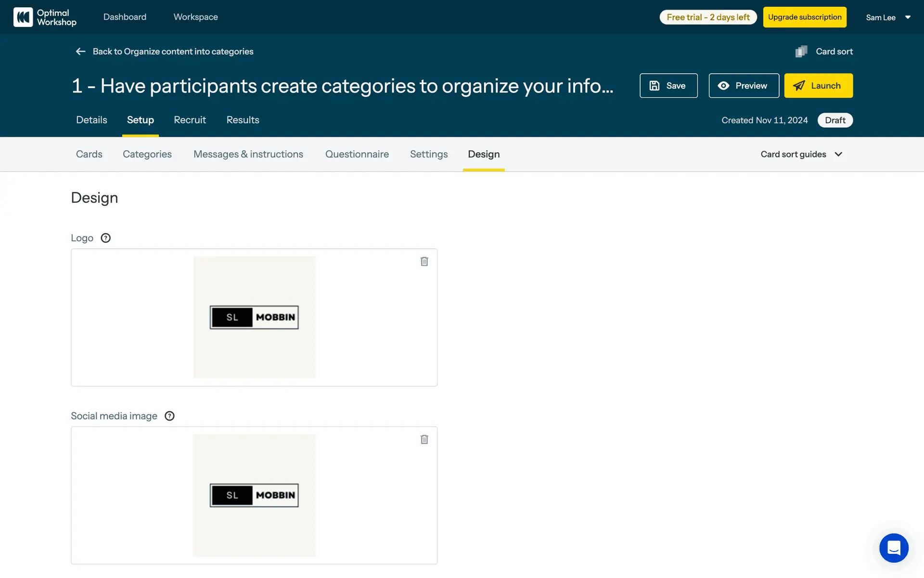Open the Workspace menu item
The width and height of the screenshot is (924, 578).
[195, 17]
